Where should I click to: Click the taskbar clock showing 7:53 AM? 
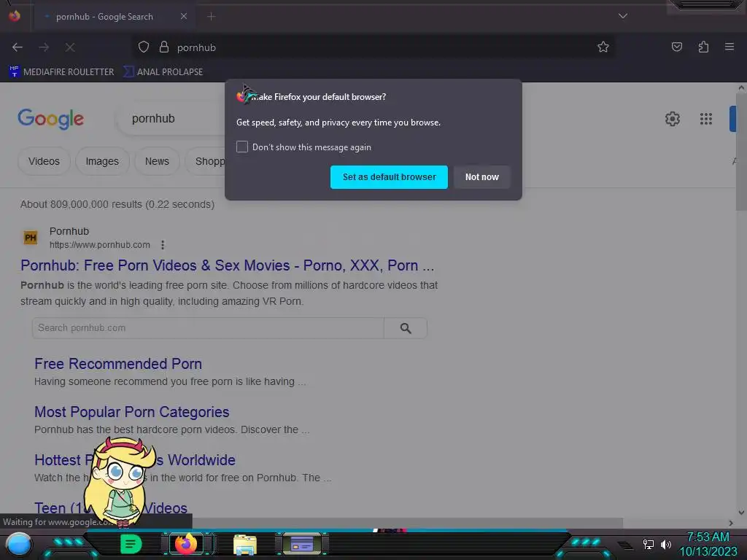coord(708,544)
